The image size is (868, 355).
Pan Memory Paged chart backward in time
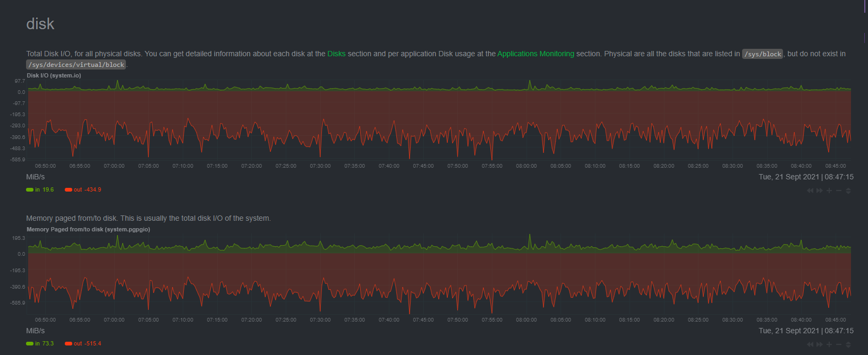point(810,344)
